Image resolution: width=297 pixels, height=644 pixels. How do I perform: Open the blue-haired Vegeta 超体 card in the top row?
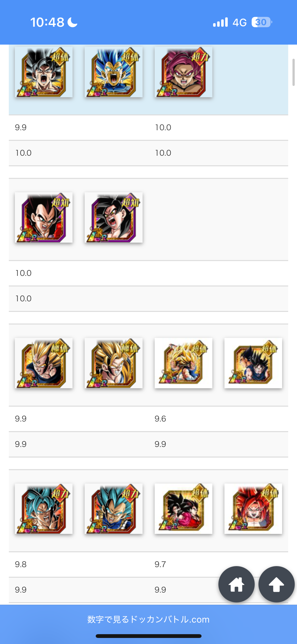[x=114, y=72]
